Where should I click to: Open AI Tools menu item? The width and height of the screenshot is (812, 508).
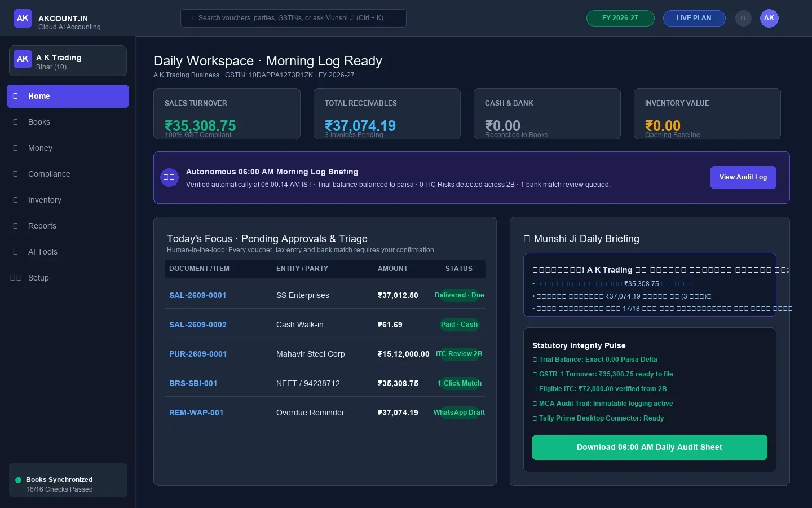(68, 252)
